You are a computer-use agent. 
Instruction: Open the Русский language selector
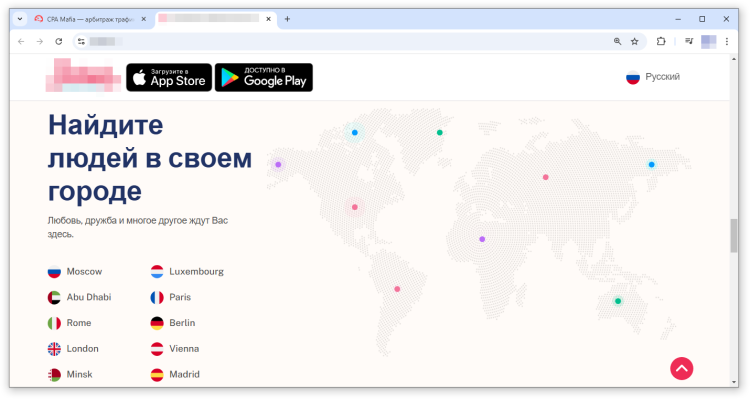point(652,77)
